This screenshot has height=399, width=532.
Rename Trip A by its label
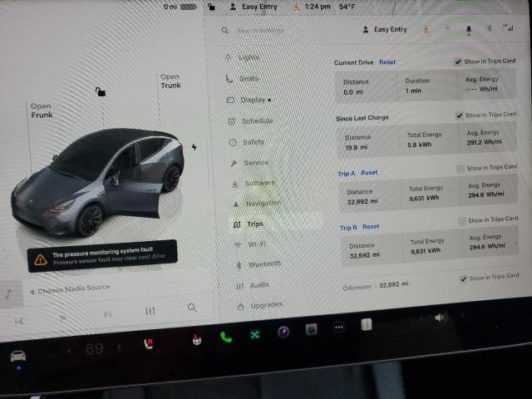pyautogui.click(x=346, y=174)
